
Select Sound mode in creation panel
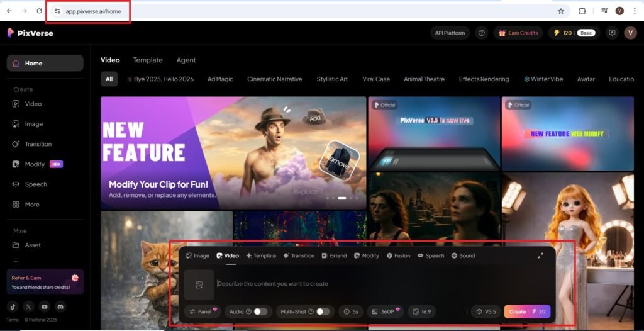tap(464, 255)
